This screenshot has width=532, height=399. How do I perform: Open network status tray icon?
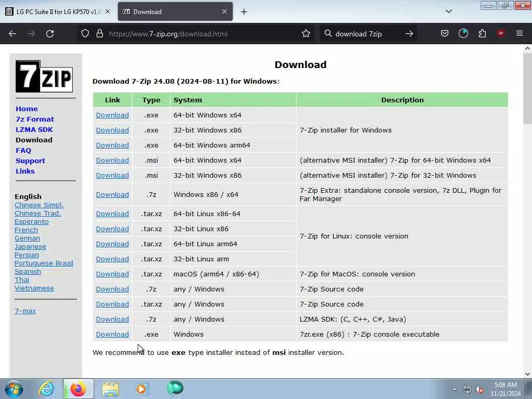[x=467, y=390]
